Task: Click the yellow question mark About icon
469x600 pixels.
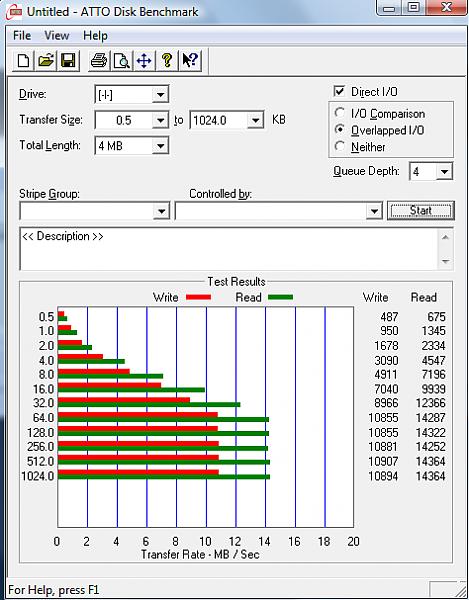Action: [x=167, y=60]
